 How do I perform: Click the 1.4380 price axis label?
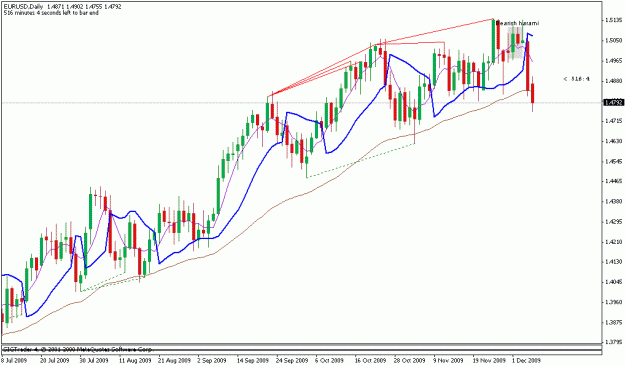(x=614, y=201)
